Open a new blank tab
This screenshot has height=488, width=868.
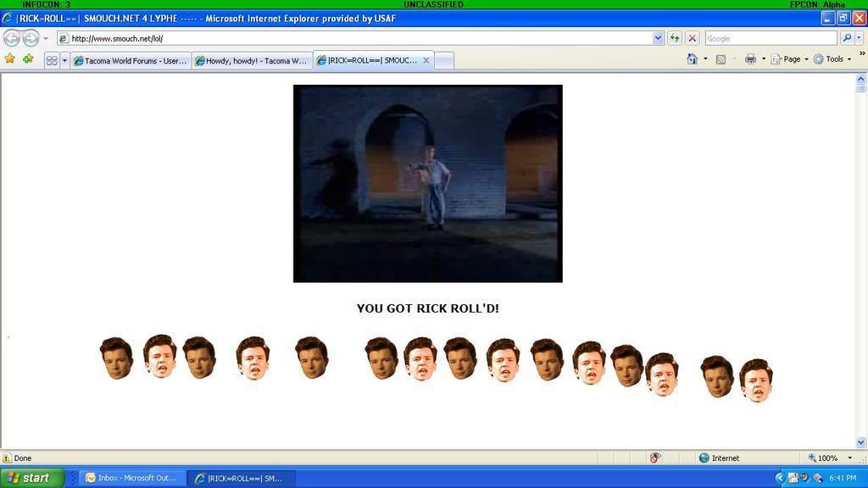tap(444, 61)
